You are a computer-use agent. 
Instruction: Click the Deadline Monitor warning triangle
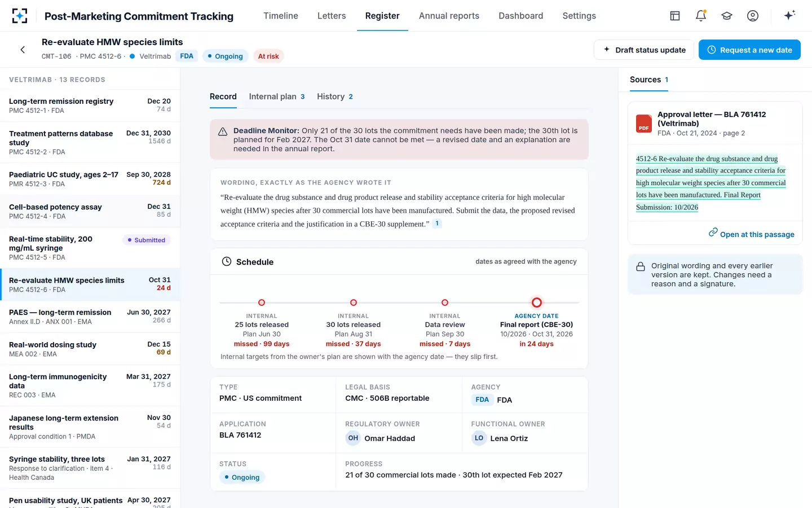[x=223, y=132]
